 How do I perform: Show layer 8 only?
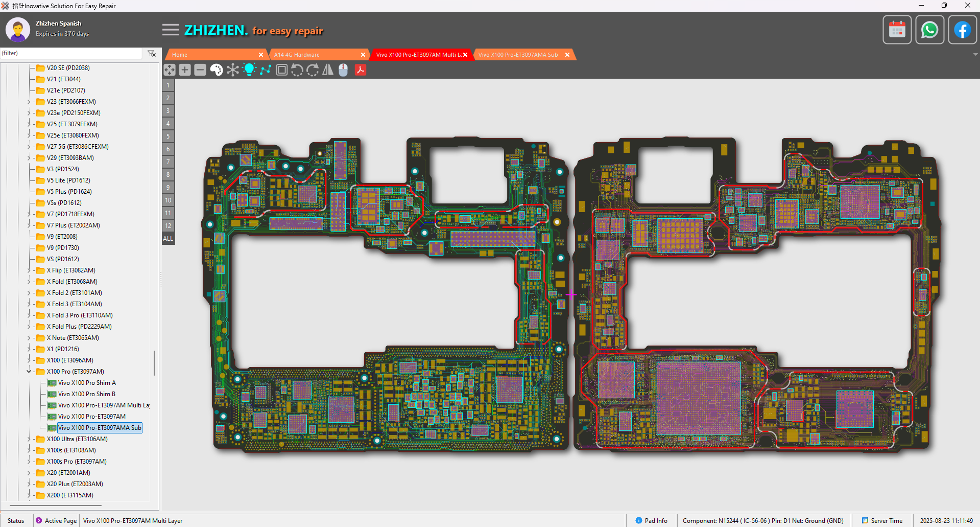[x=168, y=175]
